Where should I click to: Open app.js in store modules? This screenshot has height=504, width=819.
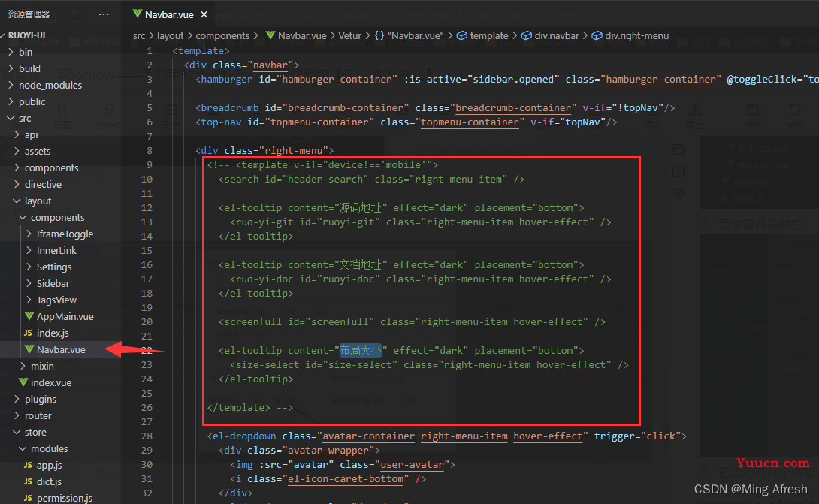(x=49, y=466)
